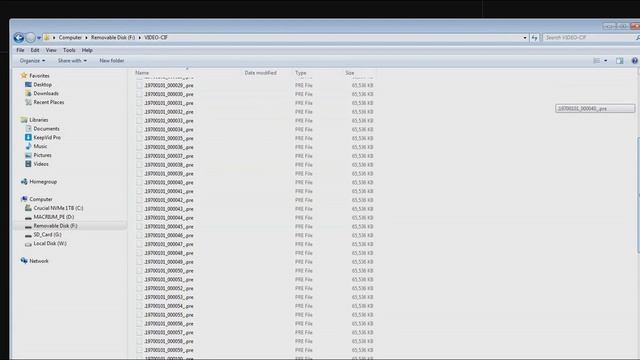640x360 pixels.
Task: Select file 19700101_000056_pre
Action: [169, 324]
